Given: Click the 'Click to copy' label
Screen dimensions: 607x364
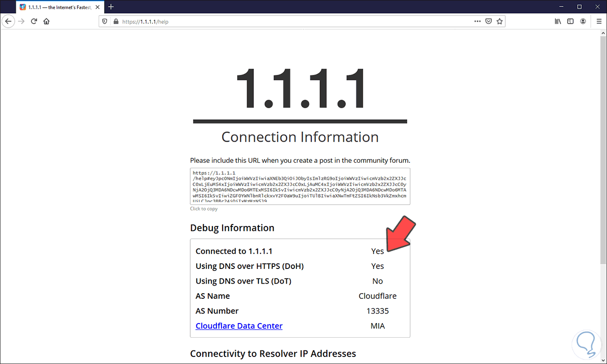Looking at the screenshot, I should click(x=204, y=209).
